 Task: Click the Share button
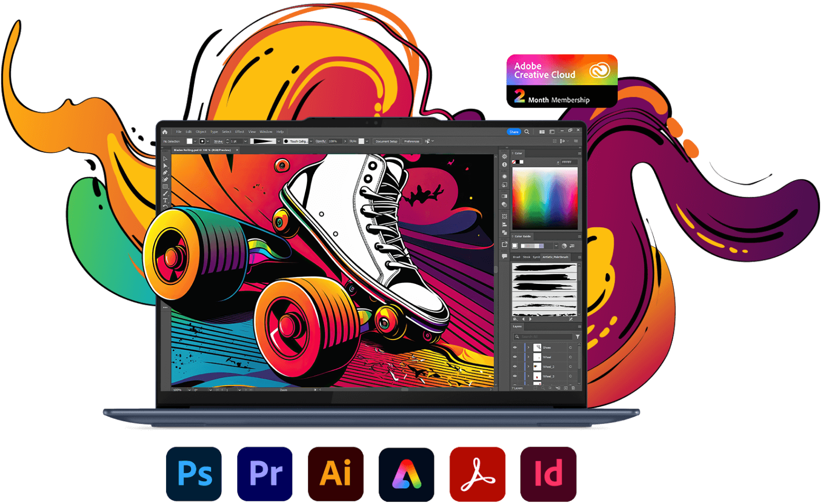[514, 132]
